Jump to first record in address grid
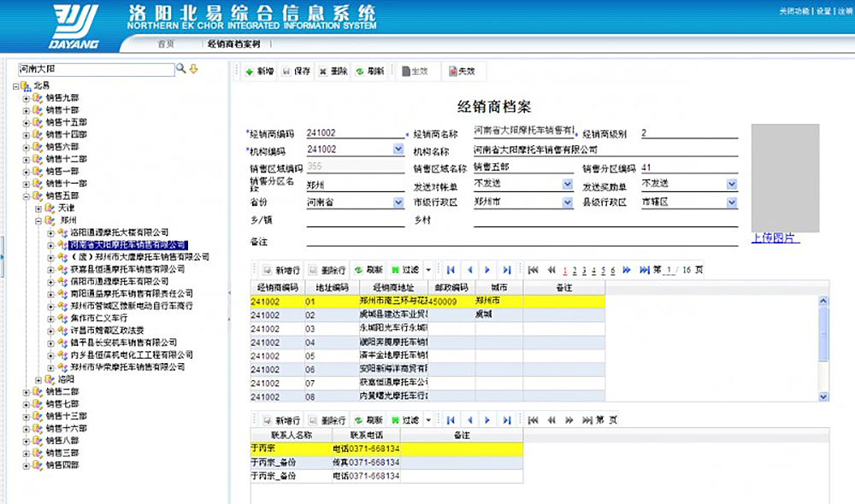This screenshot has width=855, height=504. 451,270
